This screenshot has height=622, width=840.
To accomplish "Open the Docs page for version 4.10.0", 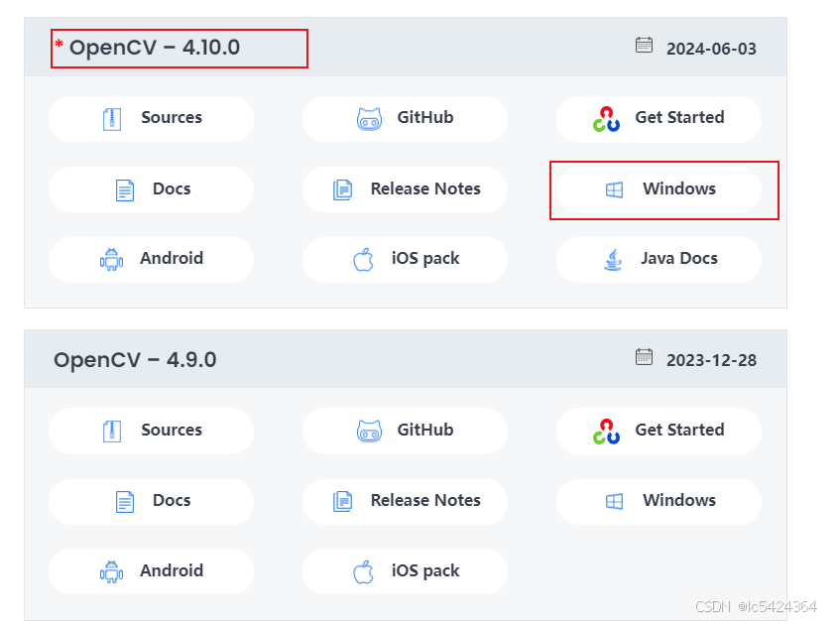I will click(x=151, y=188).
